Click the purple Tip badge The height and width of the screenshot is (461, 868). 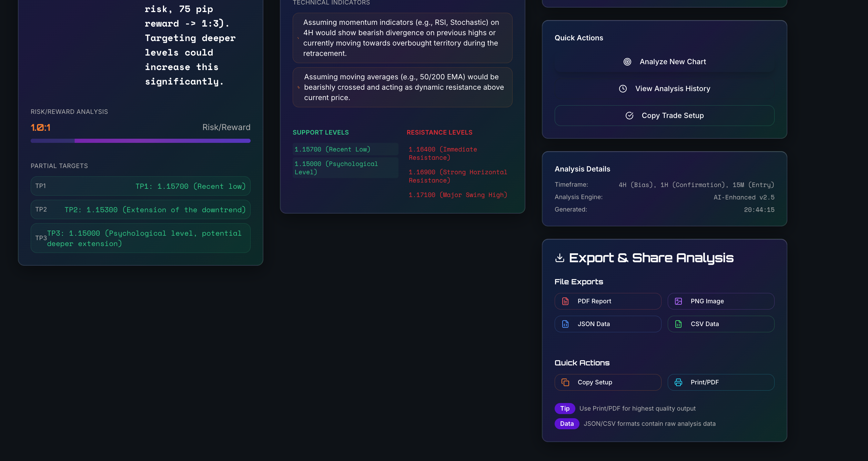[565, 409]
